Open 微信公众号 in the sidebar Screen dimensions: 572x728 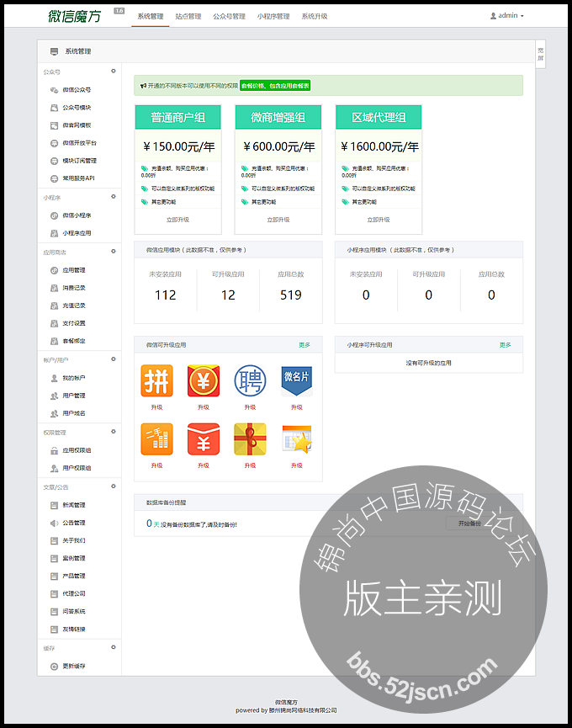point(77,90)
